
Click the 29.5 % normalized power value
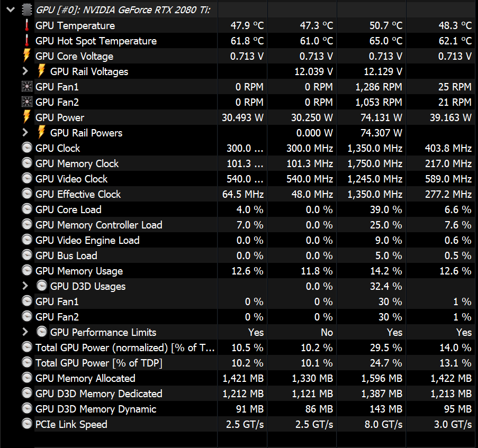click(x=386, y=348)
